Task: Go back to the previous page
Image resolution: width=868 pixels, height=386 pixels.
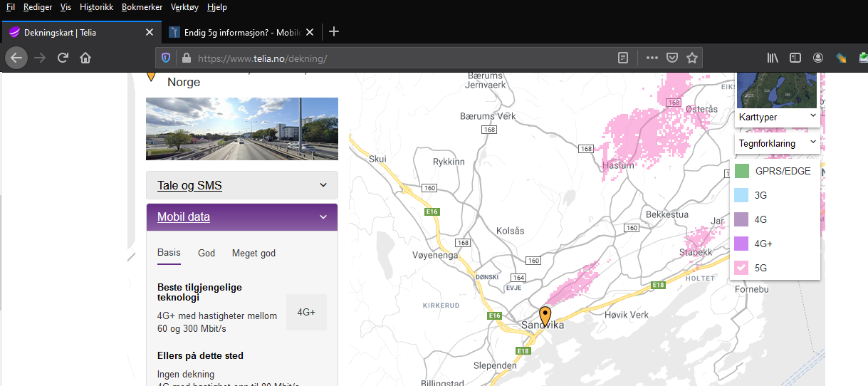Action: click(16, 58)
